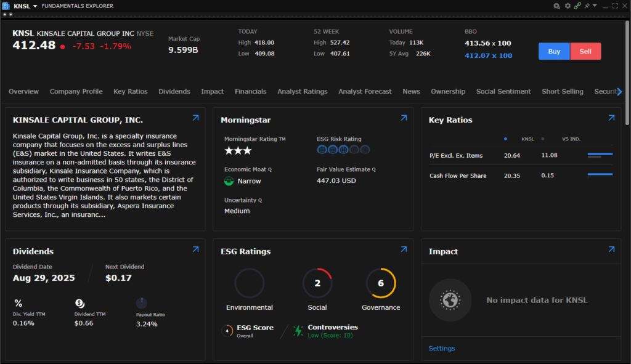
Task: Click the chat feedback bubble icon
Action: coord(556,6)
